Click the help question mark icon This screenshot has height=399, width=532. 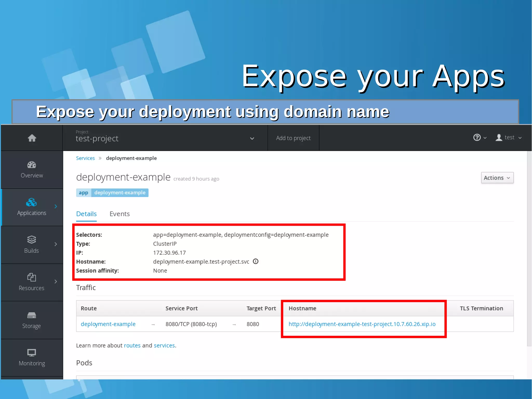pos(477,138)
